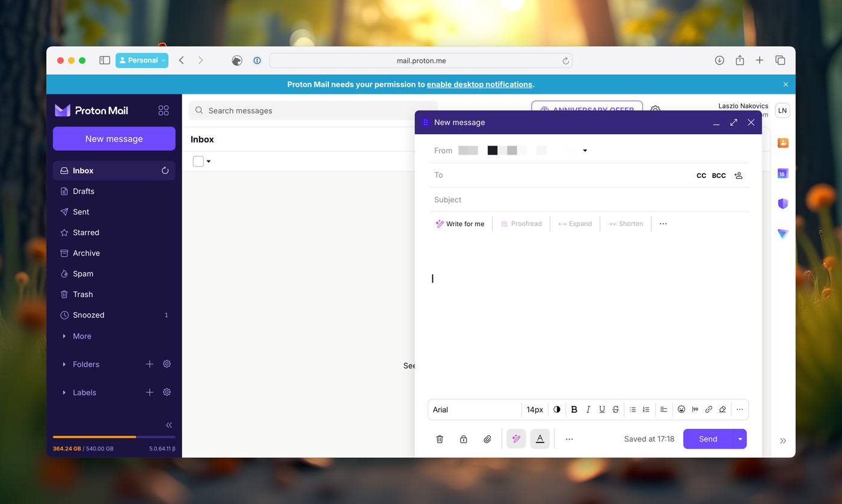The height and width of the screenshot is (504, 842).
Task: Open Safari downloads icon
Action: [x=719, y=60]
